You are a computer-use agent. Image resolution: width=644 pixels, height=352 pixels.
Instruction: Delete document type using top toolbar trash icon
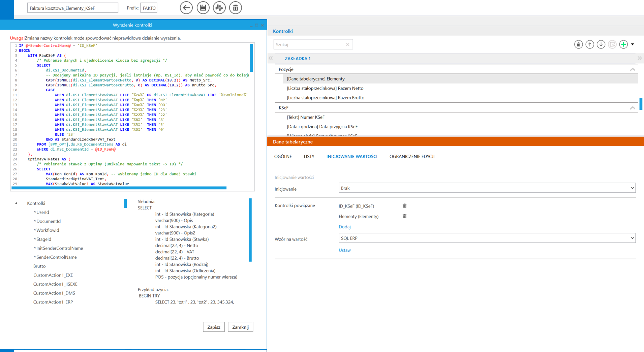pyautogui.click(x=235, y=8)
